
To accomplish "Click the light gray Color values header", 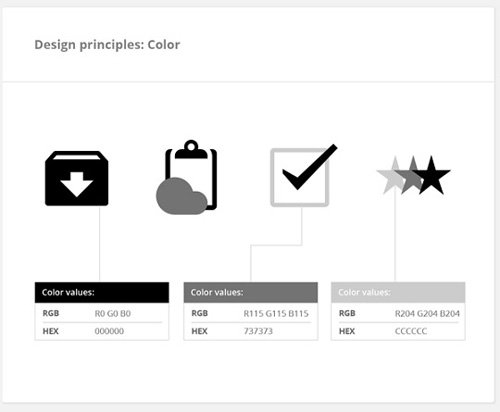I will click(x=398, y=292).
